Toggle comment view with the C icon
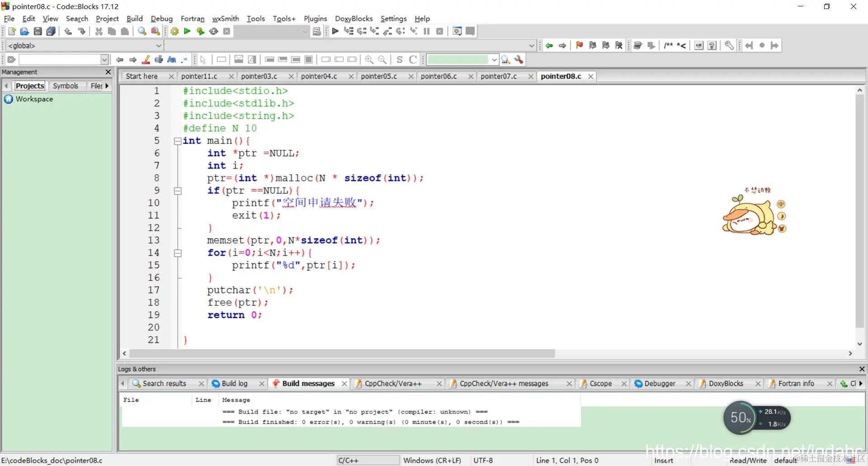Image resolution: width=868 pixels, height=466 pixels. [x=413, y=59]
